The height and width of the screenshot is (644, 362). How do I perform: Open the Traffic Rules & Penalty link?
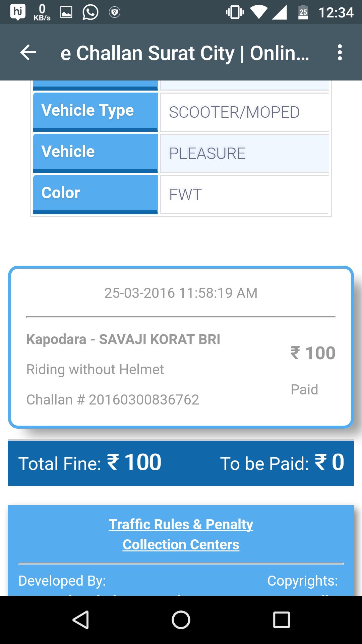click(x=181, y=524)
